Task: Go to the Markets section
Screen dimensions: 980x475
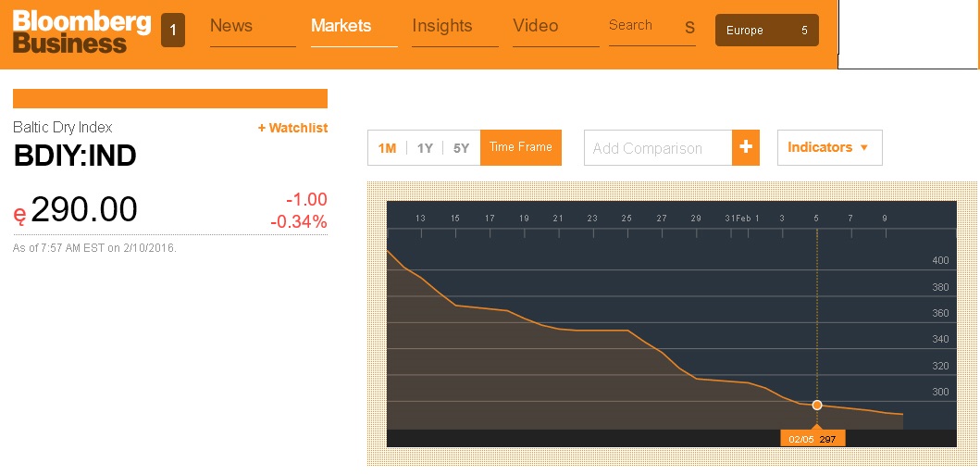Action: [x=341, y=26]
